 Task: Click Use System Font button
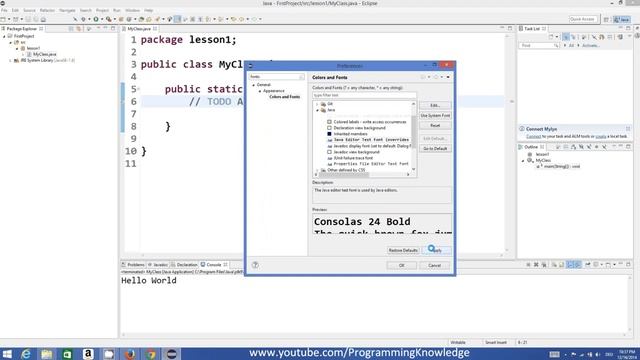pyautogui.click(x=435, y=116)
